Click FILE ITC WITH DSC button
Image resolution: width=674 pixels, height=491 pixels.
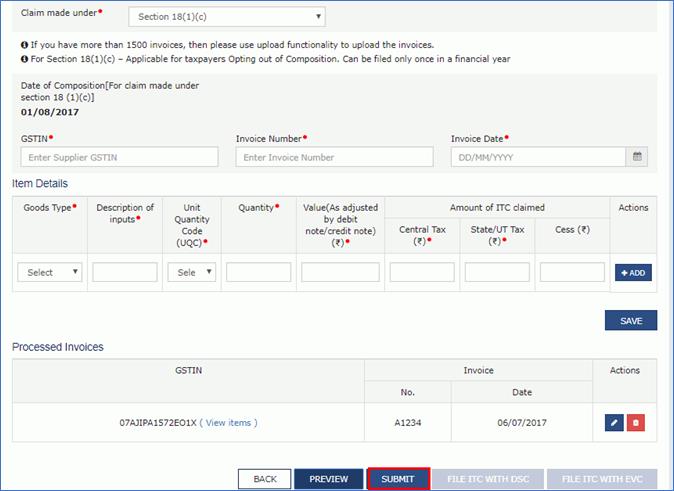coord(488,479)
